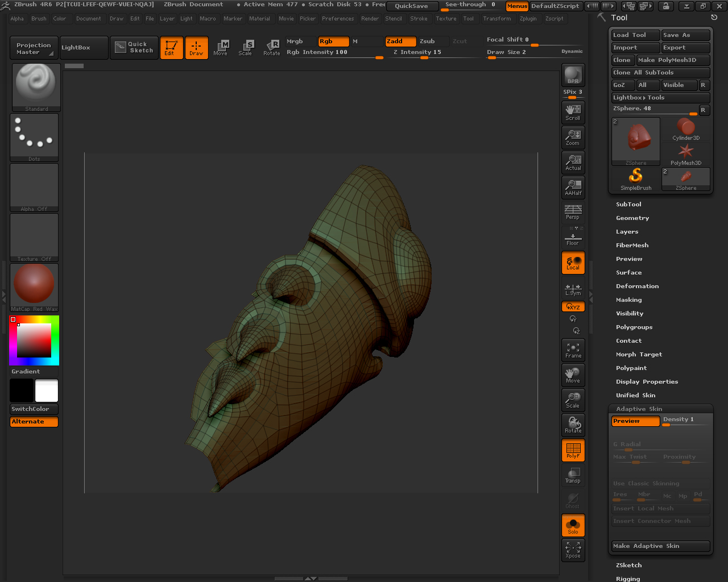The image size is (728, 582).
Task: Toggle the Floor grid
Action: (x=573, y=237)
